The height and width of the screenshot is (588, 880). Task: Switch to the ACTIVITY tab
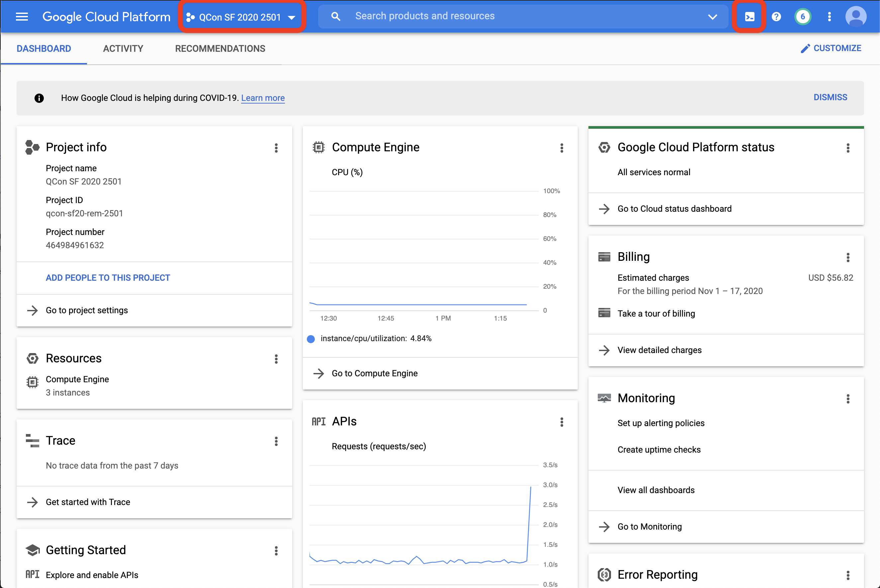pyautogui.click(x=123, y=48)
